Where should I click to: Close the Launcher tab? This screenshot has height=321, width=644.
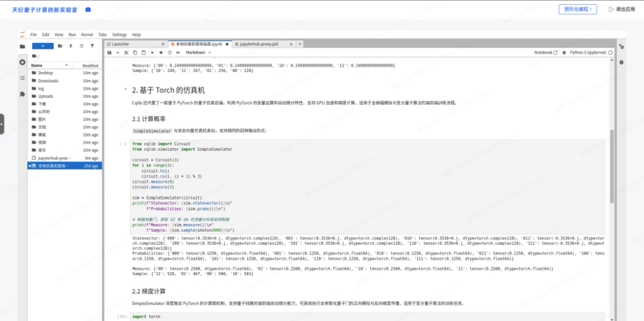pyautogui.click(x=163, y=44)
